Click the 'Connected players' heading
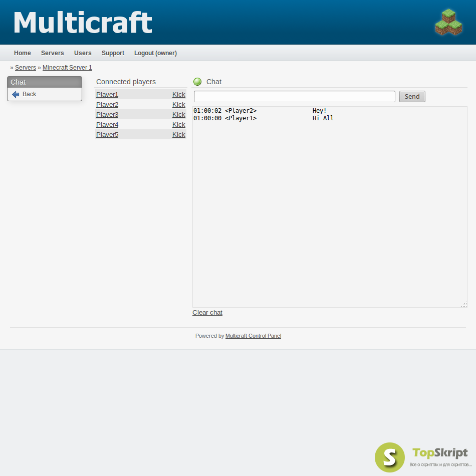 tap(126, 82)
